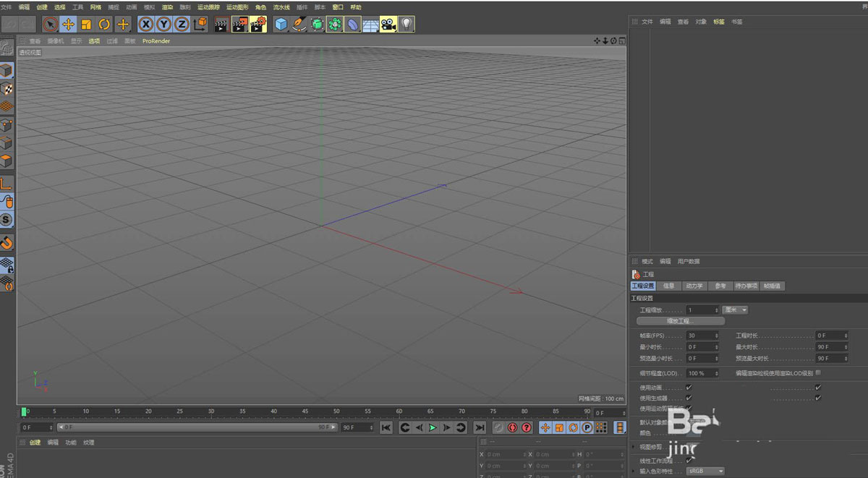Switch to 信息 tab in project attributes
This screenshot has height=478, width=868.
[x=668, y=286]
